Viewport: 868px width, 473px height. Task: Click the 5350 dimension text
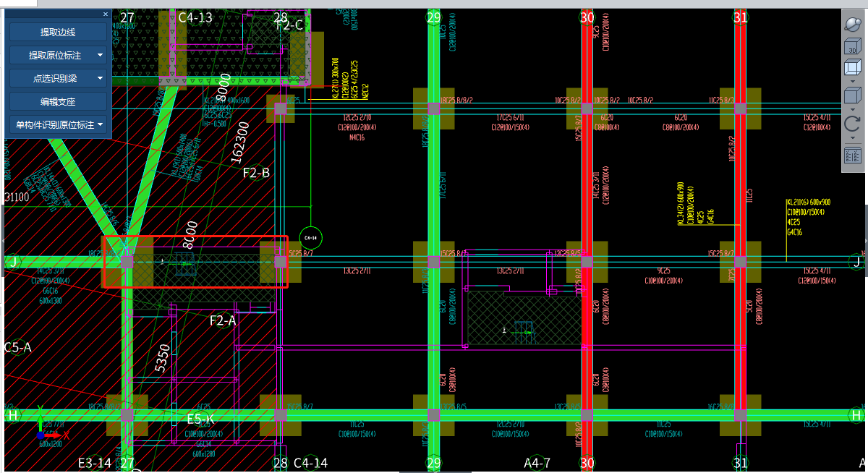[x=163, y=359]
